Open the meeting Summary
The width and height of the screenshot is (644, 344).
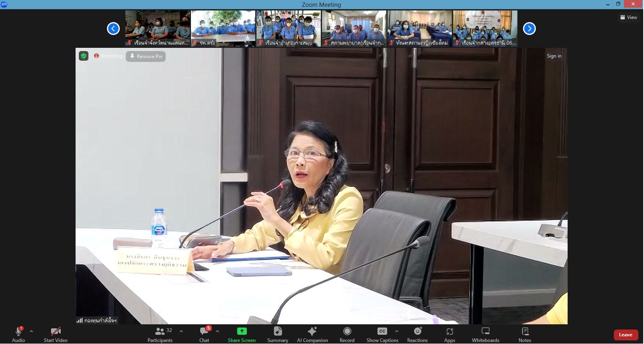pyautogui.click(x=277, y=334)
